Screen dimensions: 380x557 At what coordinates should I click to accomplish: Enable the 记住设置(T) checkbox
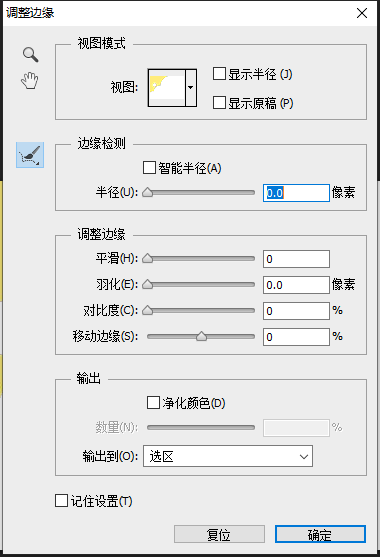click(x=61, y=501)
